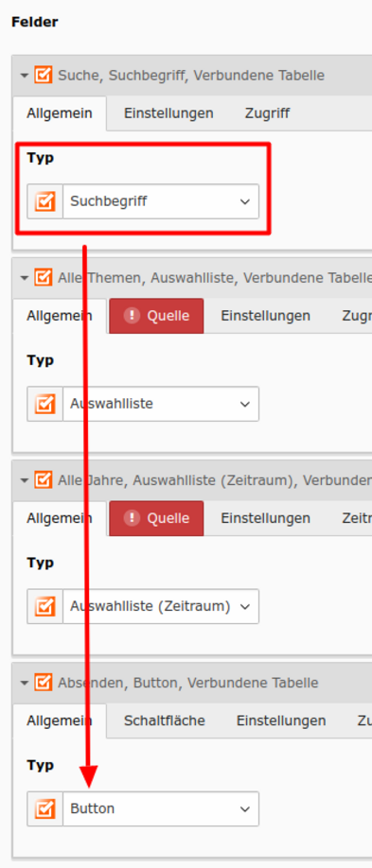372x868 pixels.
Task: Click the icon left of Button dropdown
Action: [44, 809]
